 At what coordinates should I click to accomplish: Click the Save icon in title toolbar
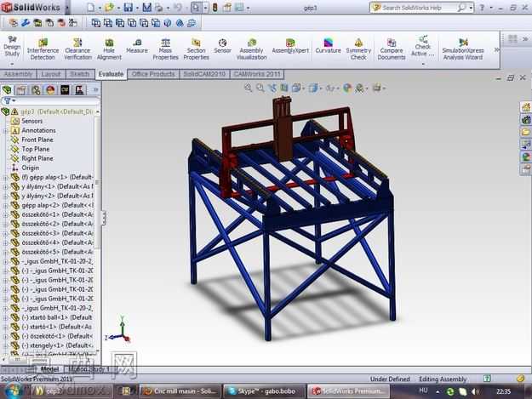[x=128, y=7]
